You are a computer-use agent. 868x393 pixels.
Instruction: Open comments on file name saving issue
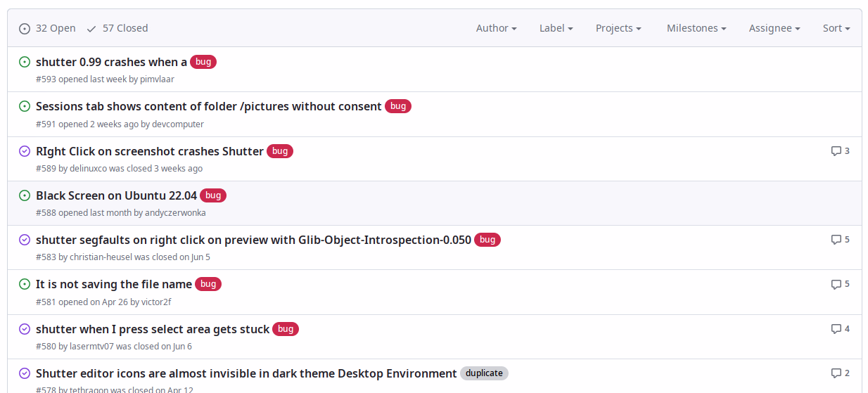click(x=841, y=284)
